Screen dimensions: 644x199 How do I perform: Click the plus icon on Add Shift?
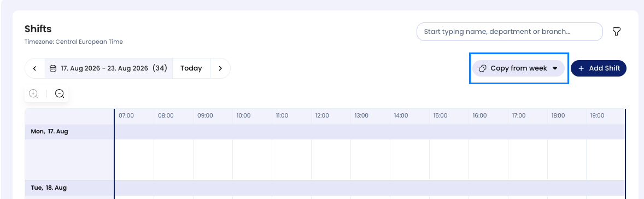pos(581,68)
